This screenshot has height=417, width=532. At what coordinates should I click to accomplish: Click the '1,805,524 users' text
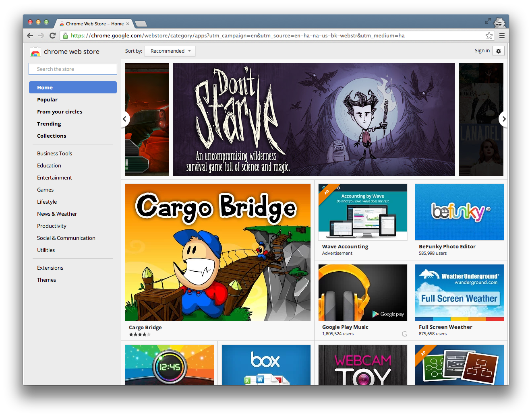pyautogui.click(x=338, y=334)
